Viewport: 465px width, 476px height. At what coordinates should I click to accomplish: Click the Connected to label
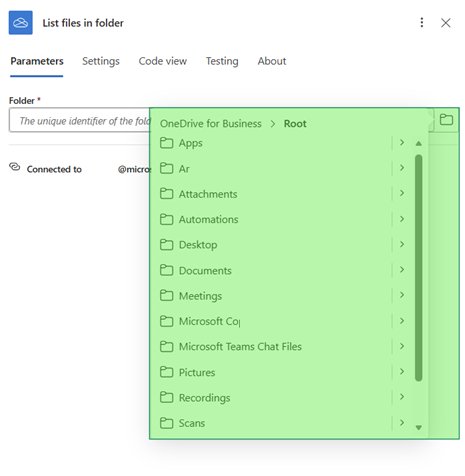[54, 169]
